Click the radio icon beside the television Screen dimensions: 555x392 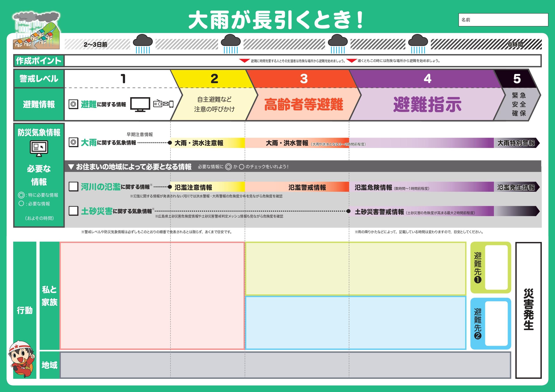158,104
